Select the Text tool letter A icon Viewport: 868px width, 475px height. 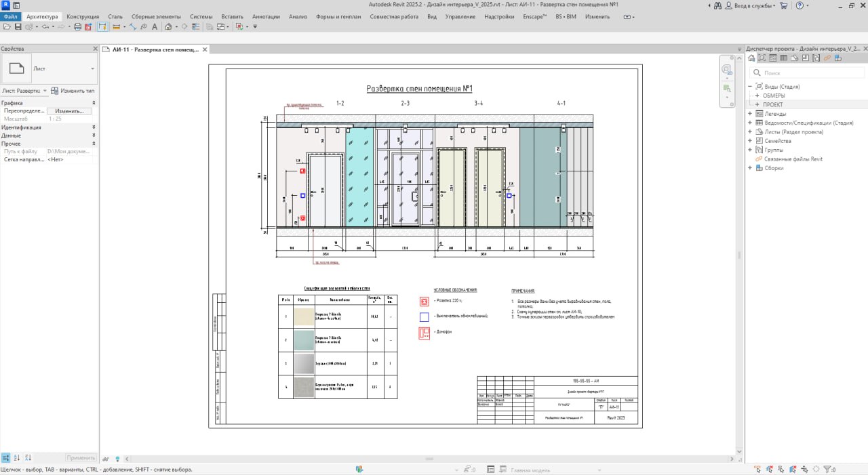click(x=155, y=27)
